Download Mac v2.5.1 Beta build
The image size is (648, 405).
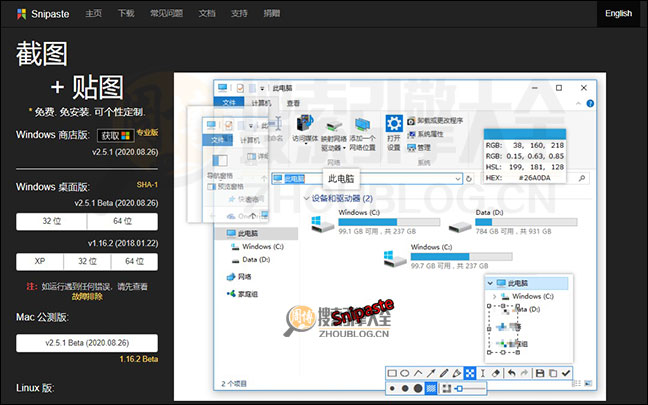pos(87,343)
